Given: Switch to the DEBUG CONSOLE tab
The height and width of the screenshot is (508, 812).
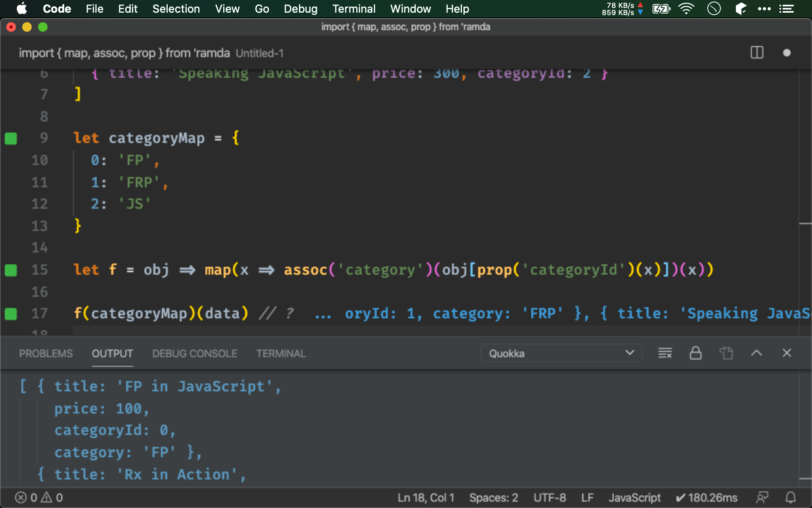Looking at the screenshot, I should pyautogui.click(x=195, y=353).
